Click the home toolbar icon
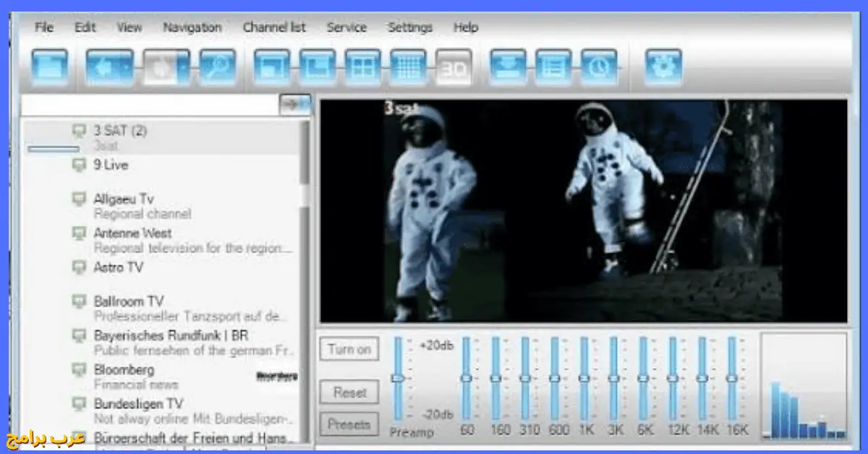 point(166,68)
